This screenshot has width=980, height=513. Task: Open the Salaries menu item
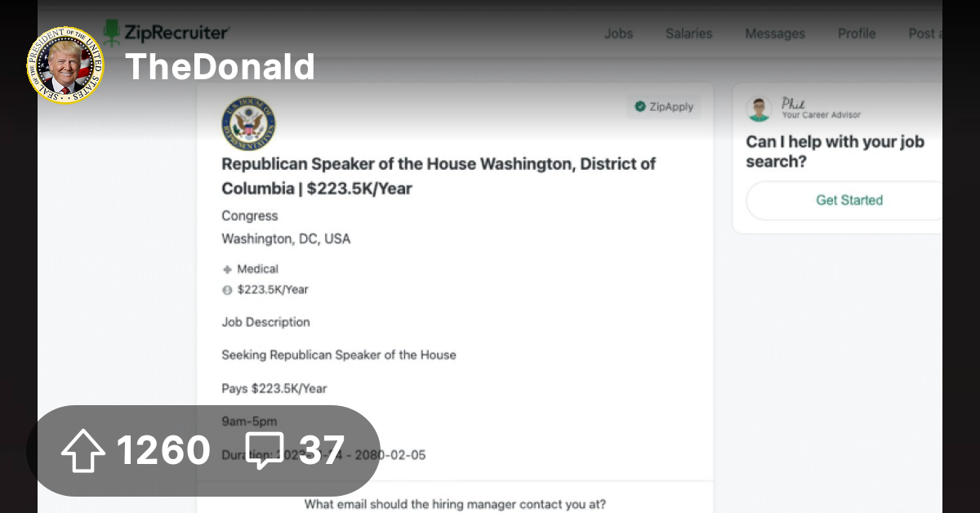point(688,33)
